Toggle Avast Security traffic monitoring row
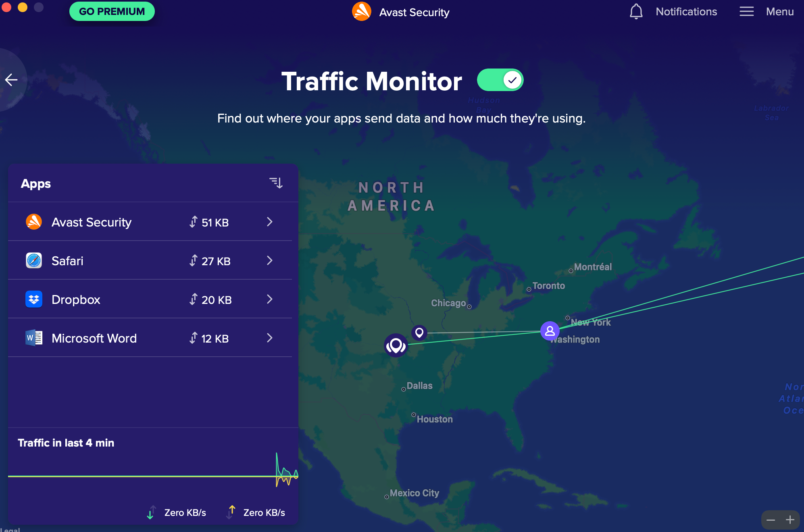Image resolution: width=804 pixels, height=532 pixels. coord(152,222)
